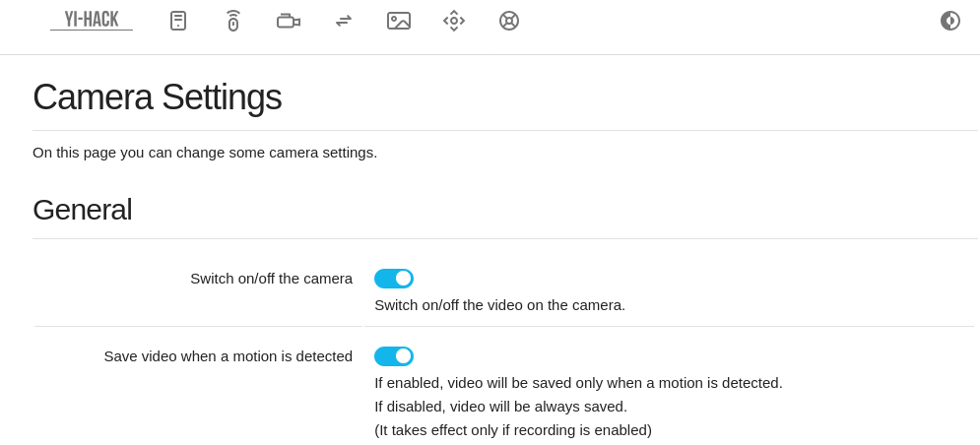This screenshot has height=445, width=980.
Task: Click 'Switch on/off the video on the camera' description
Action: click(499, 305)
